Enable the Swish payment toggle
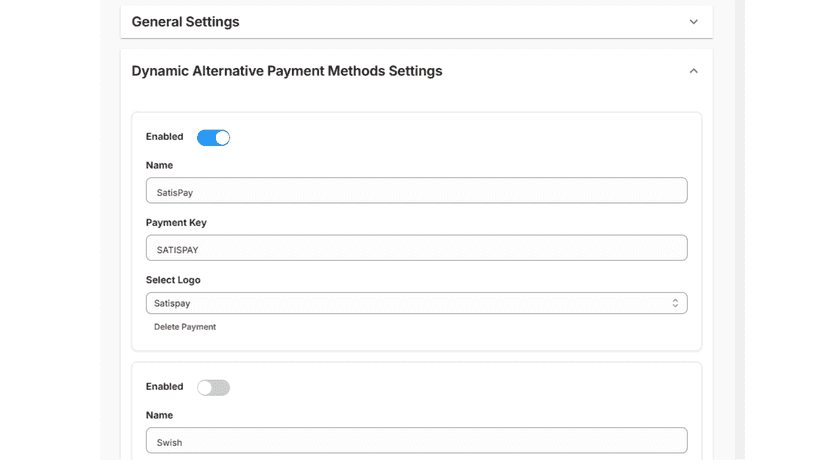 pos(213,387)
